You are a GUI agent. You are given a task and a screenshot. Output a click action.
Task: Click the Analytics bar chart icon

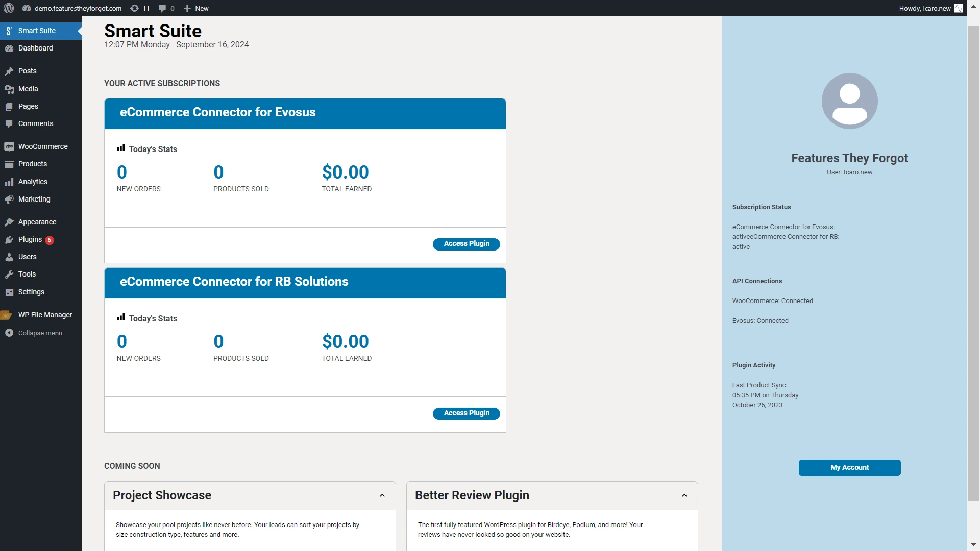pos(9,182)
